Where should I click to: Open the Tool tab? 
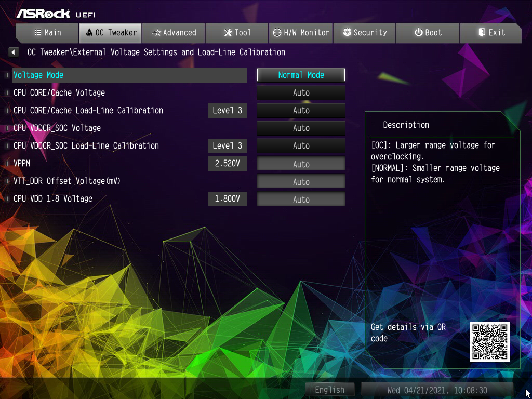pos(237,33)
